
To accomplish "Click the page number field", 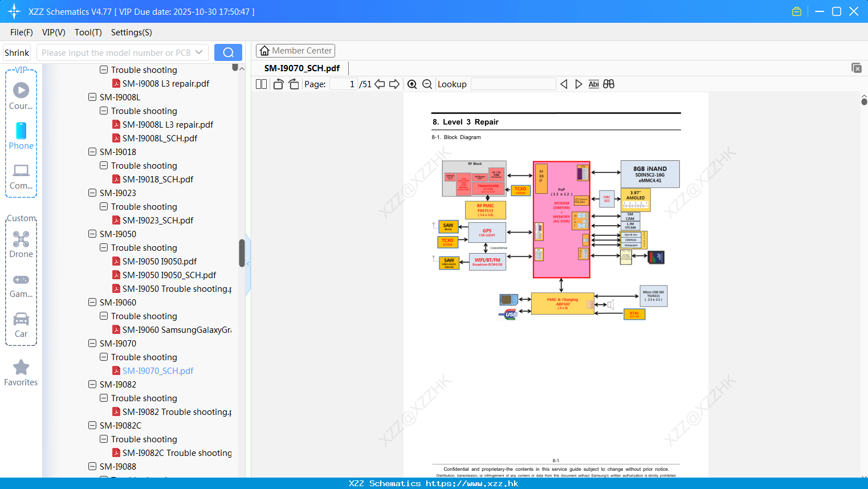I will point(344,84).
